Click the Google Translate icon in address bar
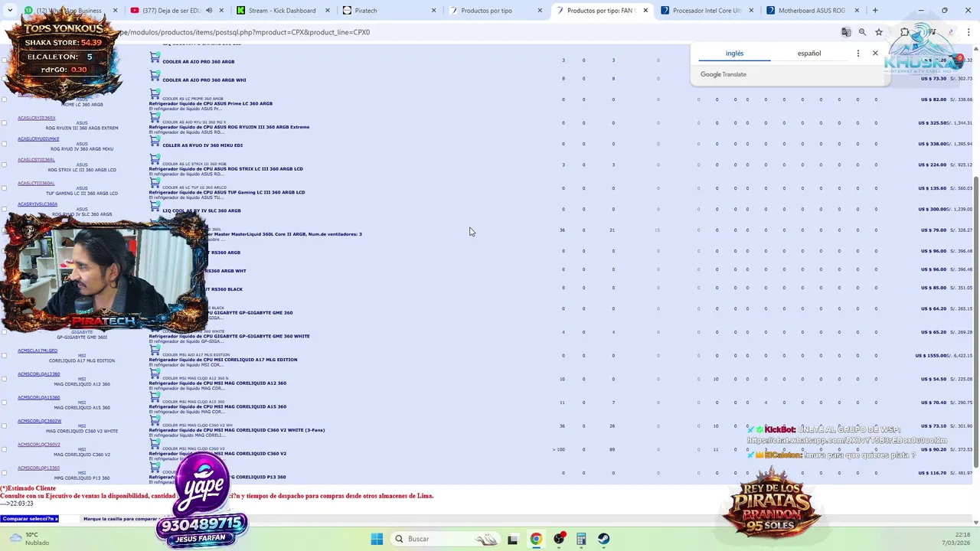 click(846, 32)
